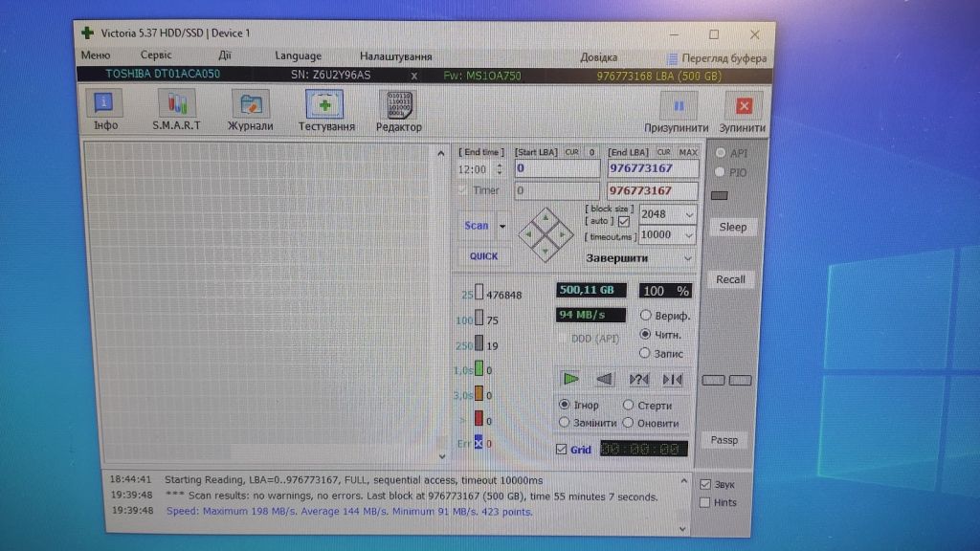Enable the Hints checkbox

705,502
